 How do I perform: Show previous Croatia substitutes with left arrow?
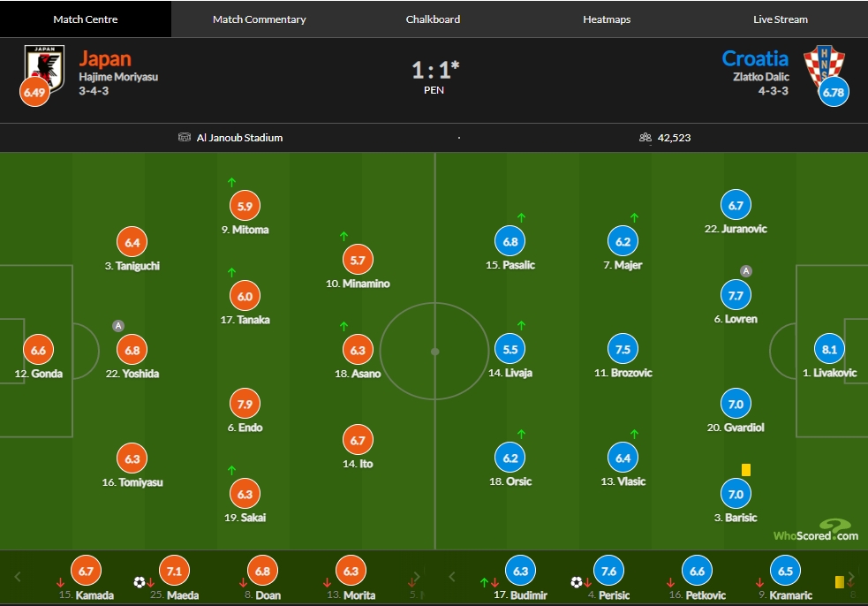click(452, 577)
